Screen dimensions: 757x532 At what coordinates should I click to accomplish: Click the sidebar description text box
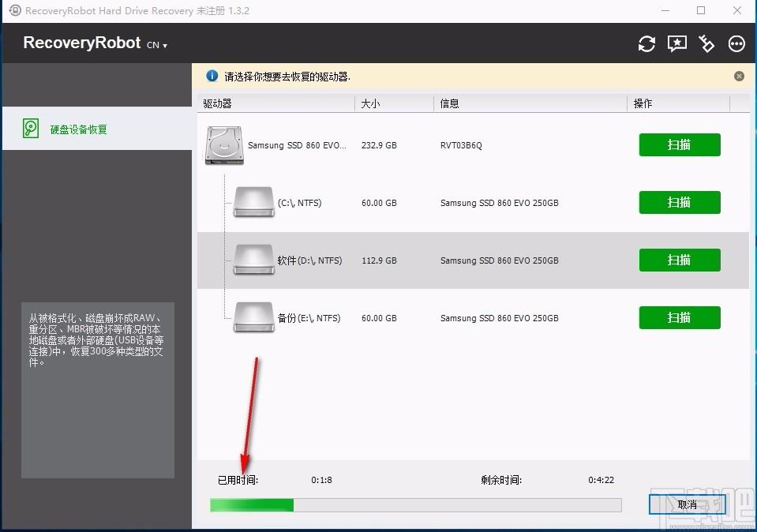(98, 390)
